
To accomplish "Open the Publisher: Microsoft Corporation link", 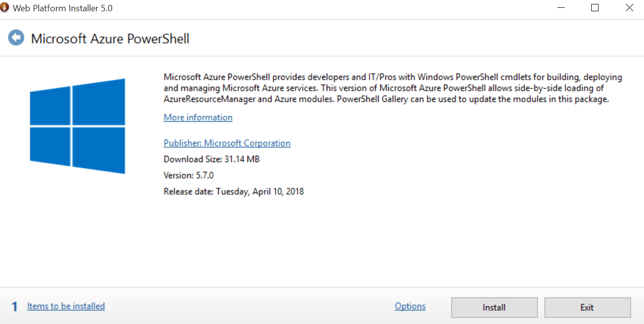I will point(227,143).
